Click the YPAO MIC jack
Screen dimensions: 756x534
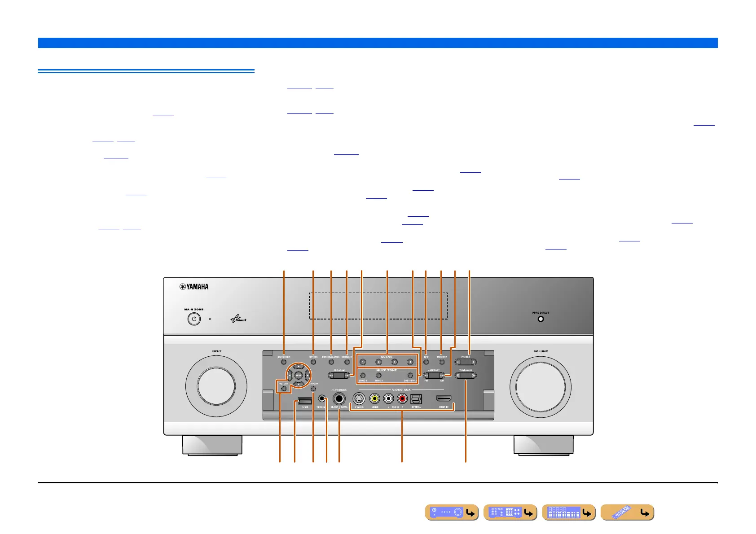pyautogui.click(x=321, y=398)
